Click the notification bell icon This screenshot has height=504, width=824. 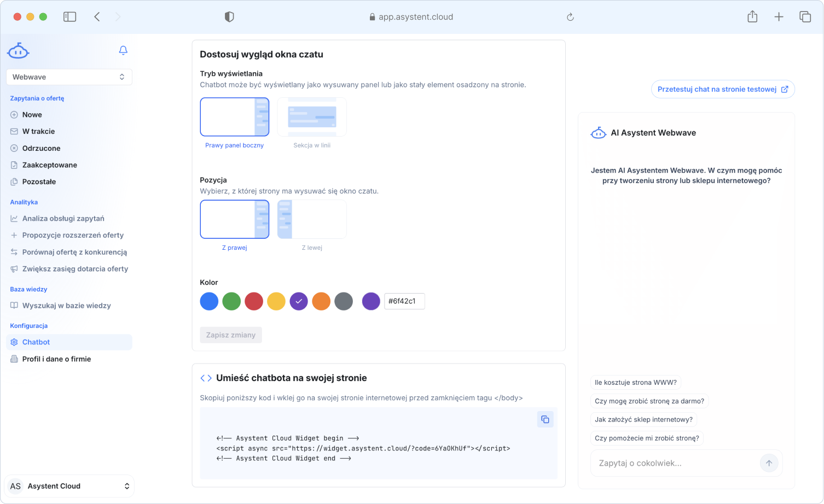coord(123,50)
